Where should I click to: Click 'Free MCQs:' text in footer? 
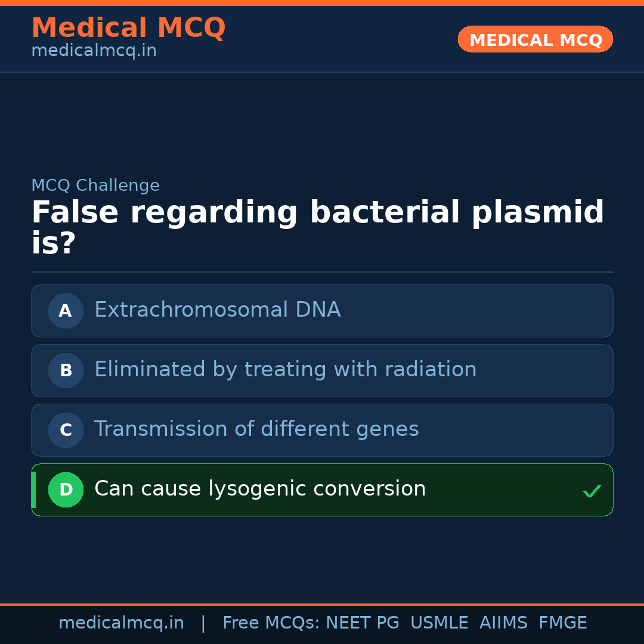(271, 623)
